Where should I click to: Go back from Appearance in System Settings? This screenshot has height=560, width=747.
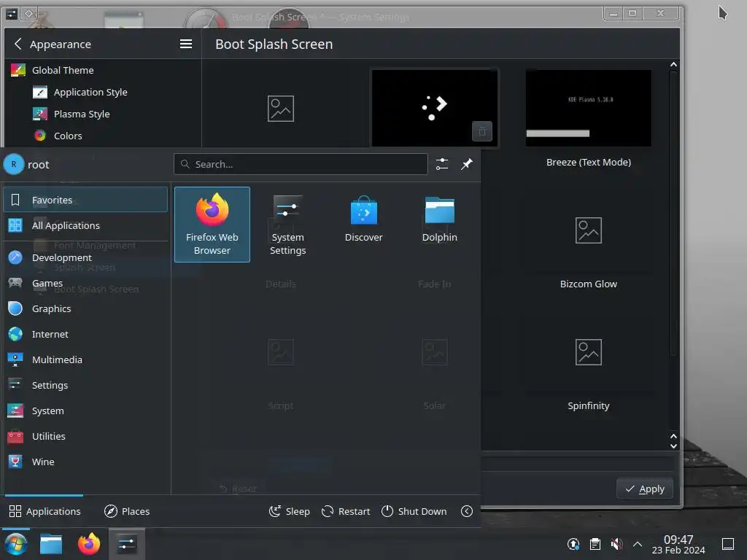click(18, 44)
